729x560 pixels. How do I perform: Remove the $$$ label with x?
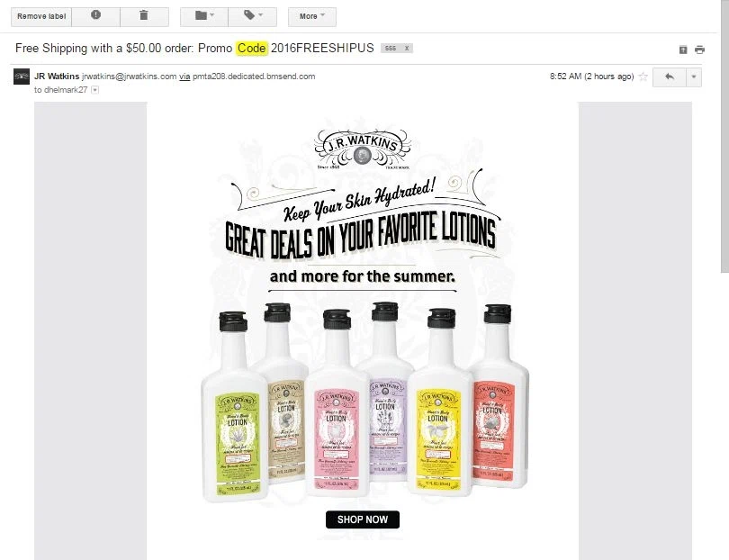pyautogui.click(x=406, y=49)
